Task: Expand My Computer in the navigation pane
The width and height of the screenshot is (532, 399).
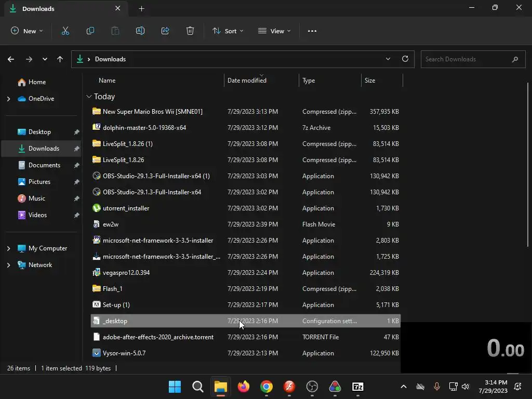Action: tap(8, 249)
